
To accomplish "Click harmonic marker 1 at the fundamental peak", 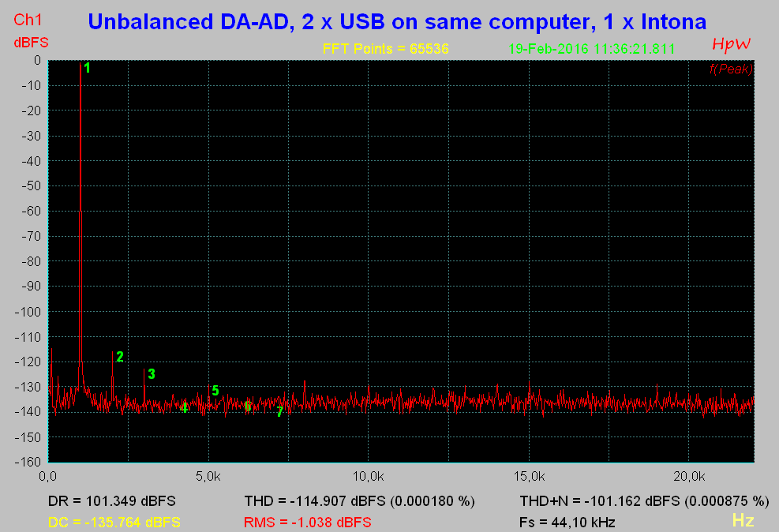I will pyautogui.click(x=87, y=68).
